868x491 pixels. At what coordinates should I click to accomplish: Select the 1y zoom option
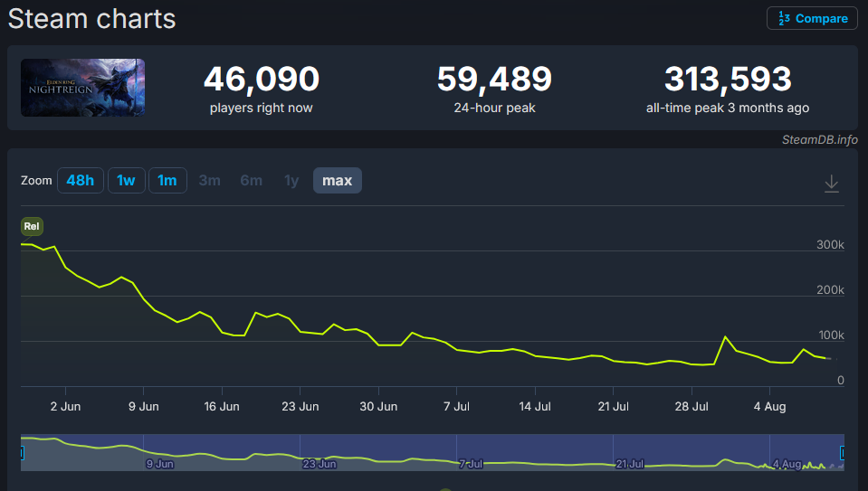point(291,180)
